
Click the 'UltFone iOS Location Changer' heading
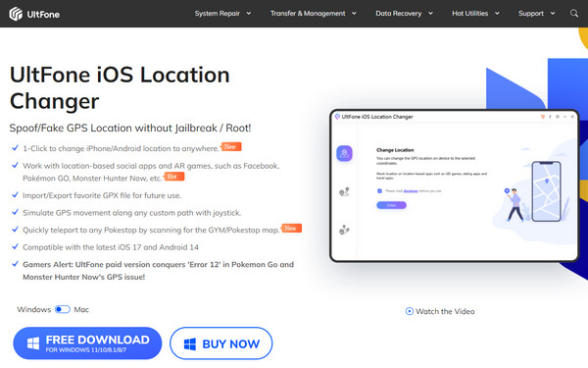point(120,88)
